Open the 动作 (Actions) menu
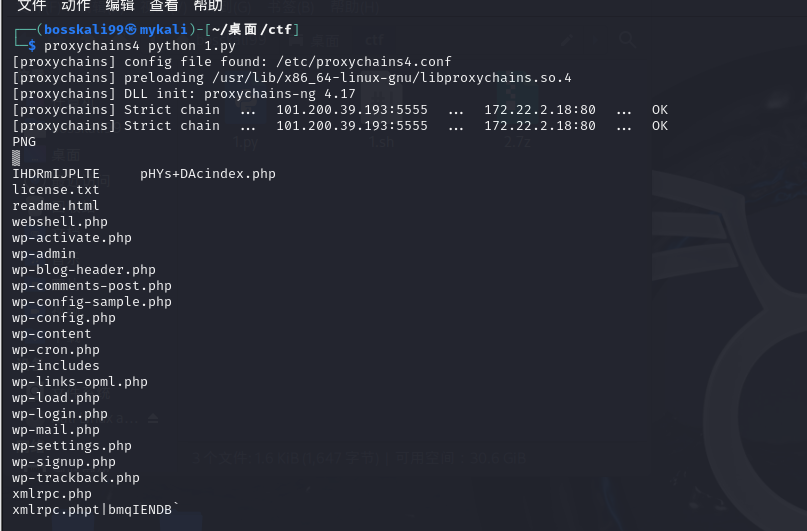Screen dimensions: 807x531 76,6
